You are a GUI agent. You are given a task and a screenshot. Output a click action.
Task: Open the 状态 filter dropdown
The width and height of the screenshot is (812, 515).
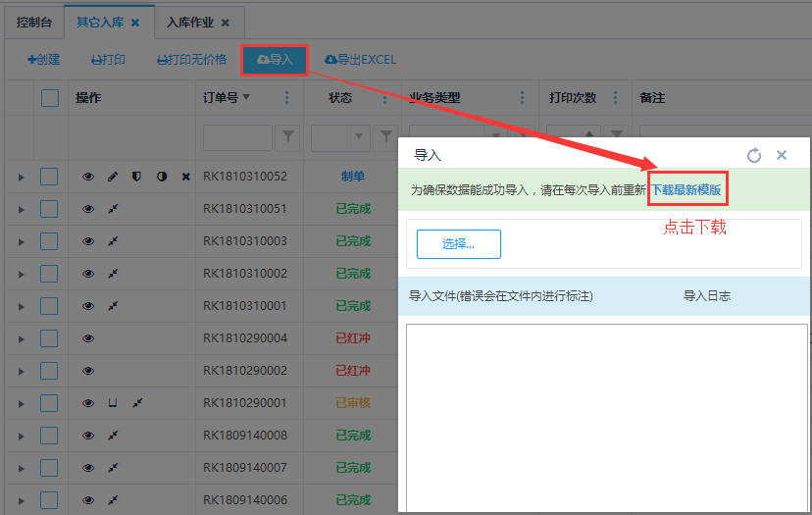pyautogui.click(x=358, y=137)
